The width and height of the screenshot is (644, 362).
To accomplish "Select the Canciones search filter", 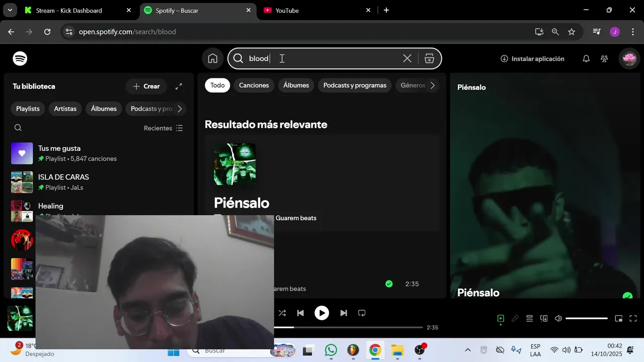I will 254,85.
